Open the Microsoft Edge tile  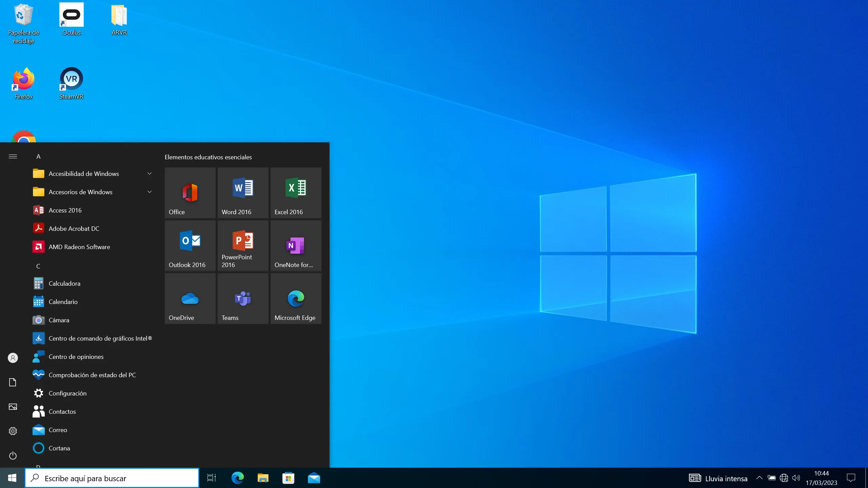point(296,298)
